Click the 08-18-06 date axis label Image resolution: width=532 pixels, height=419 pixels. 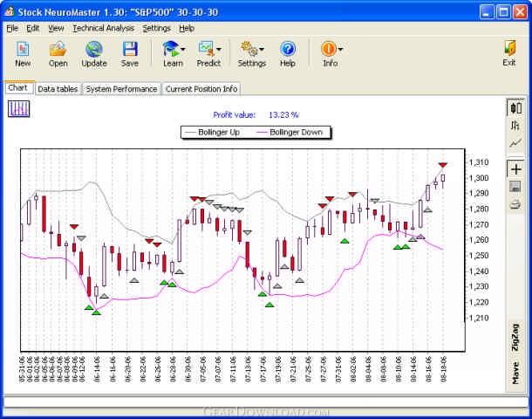[x=443, y=369]
